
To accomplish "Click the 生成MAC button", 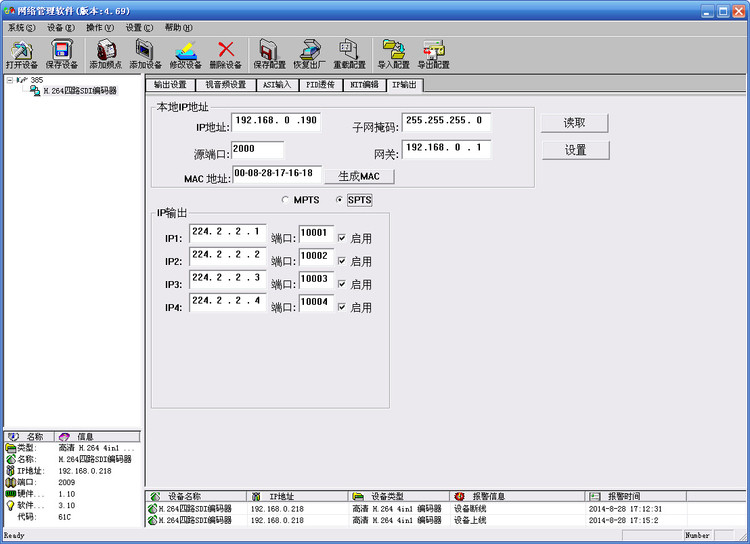I will tap(359, 177).
